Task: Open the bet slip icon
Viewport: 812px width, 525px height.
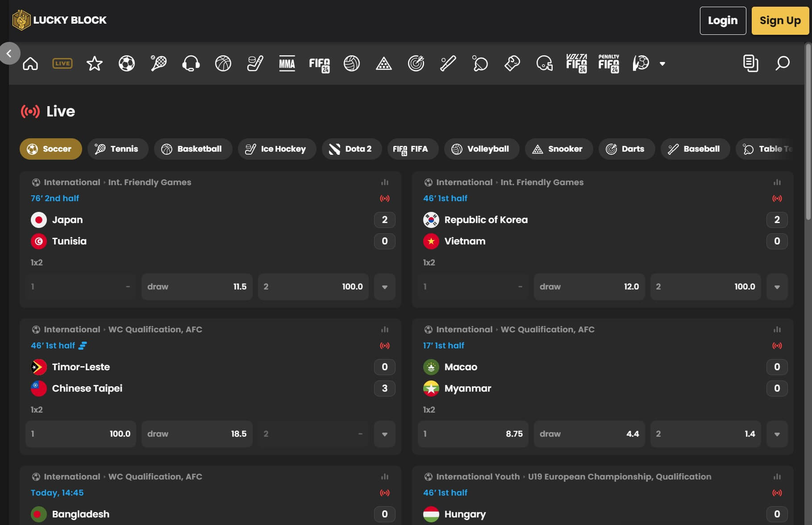Action: point(751,63)
